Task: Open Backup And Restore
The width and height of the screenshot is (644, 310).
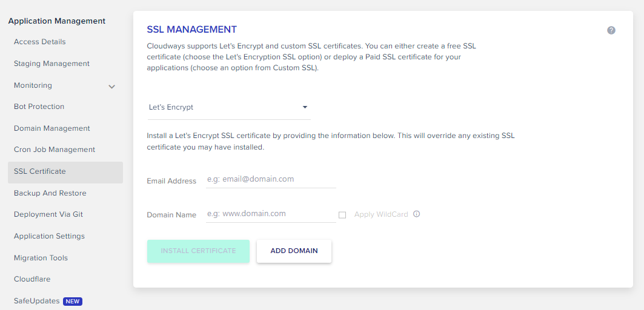Action: pos(50,193)
